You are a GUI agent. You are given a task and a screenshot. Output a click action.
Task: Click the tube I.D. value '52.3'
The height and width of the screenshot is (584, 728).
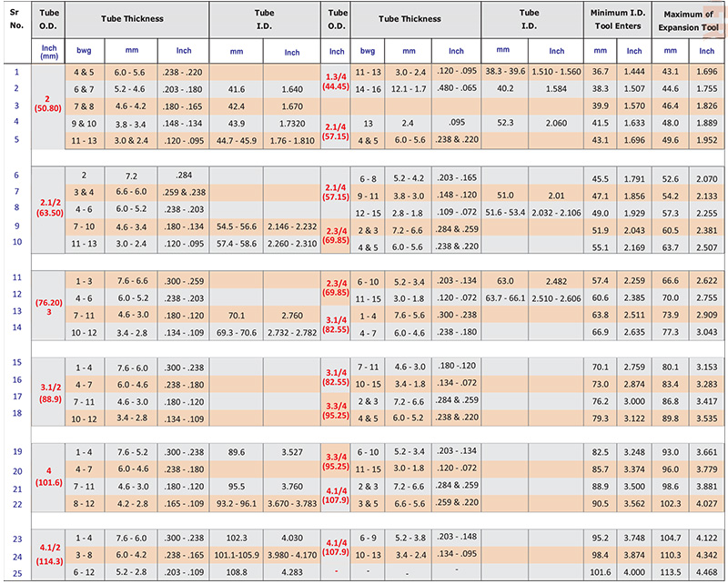pyautogui.click(x=505, y=123)
